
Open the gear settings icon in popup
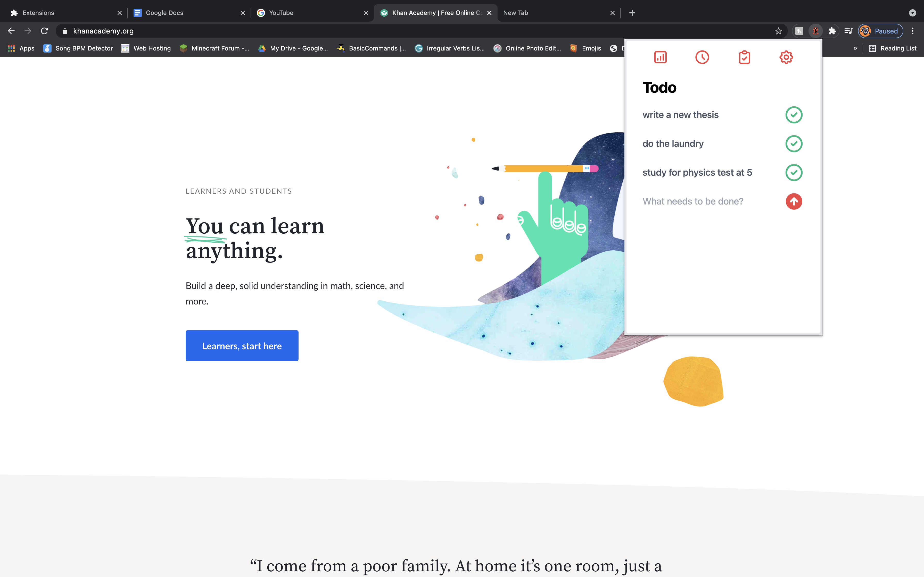click(786, 57)
